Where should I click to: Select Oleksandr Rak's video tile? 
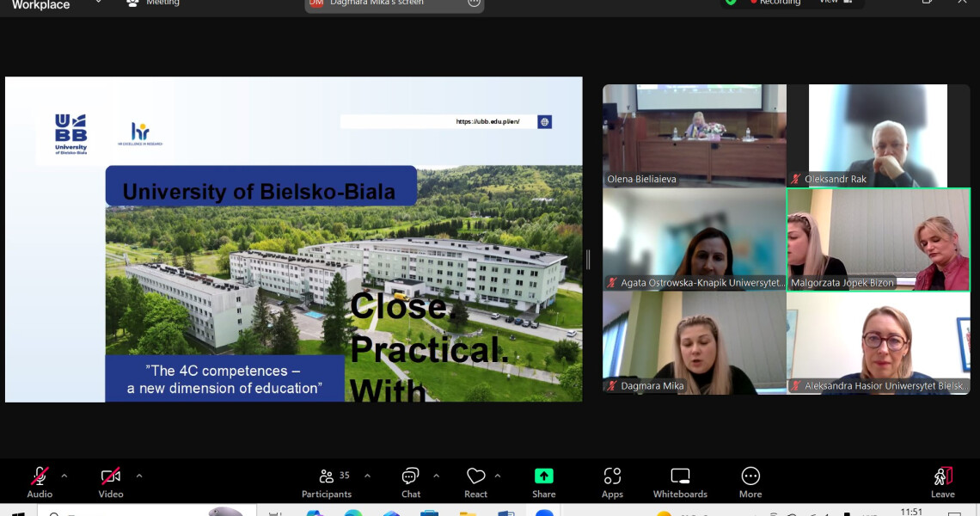(878, 135)
